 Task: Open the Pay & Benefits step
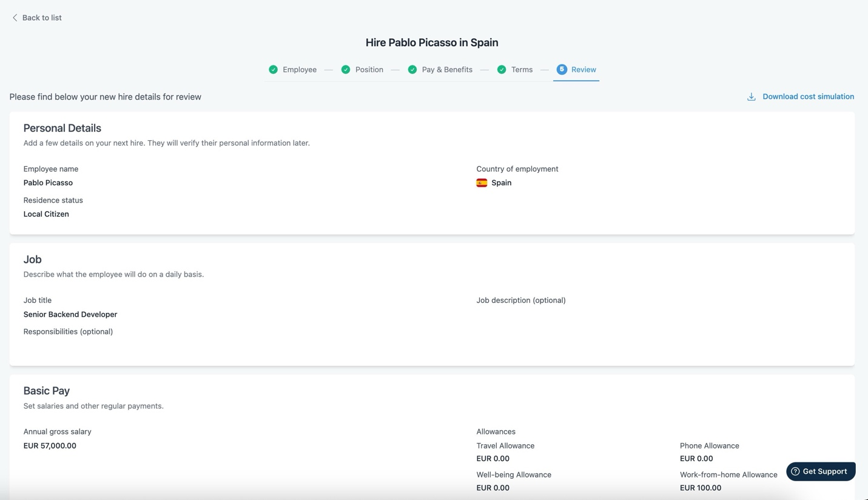pyautogui.click(x=447, y=70)
